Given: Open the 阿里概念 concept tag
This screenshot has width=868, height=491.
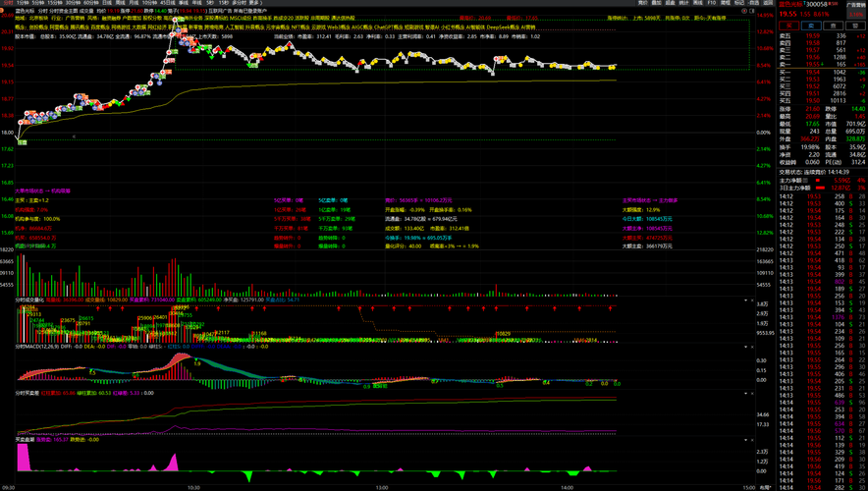Looking at the screenshot, I should [x=60, y=27].
